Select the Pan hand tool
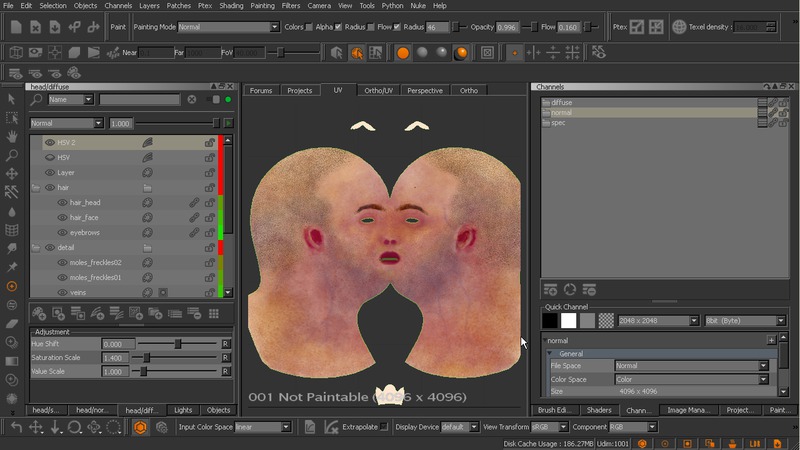800x450 pixels. tap(12, 136)
